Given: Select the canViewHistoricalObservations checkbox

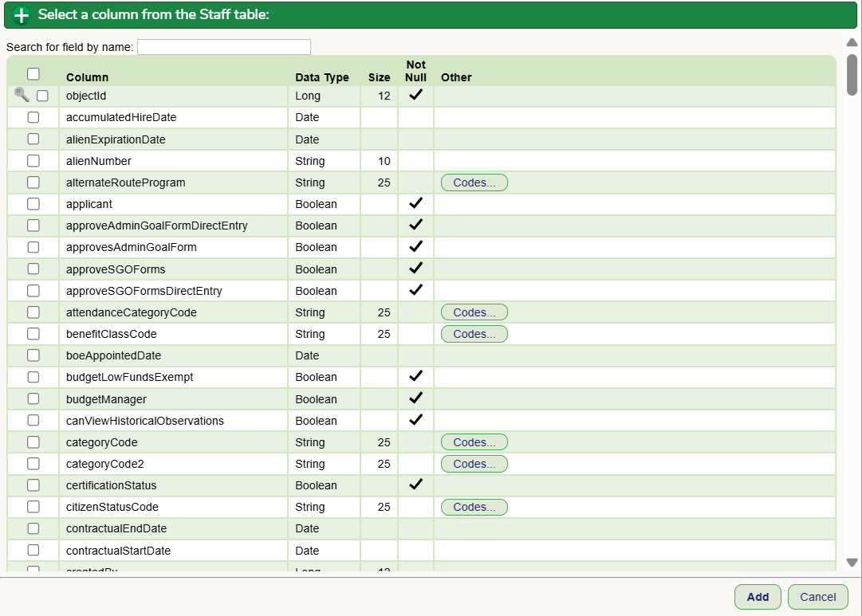Looking at the screenshot, I should (33, 421).
